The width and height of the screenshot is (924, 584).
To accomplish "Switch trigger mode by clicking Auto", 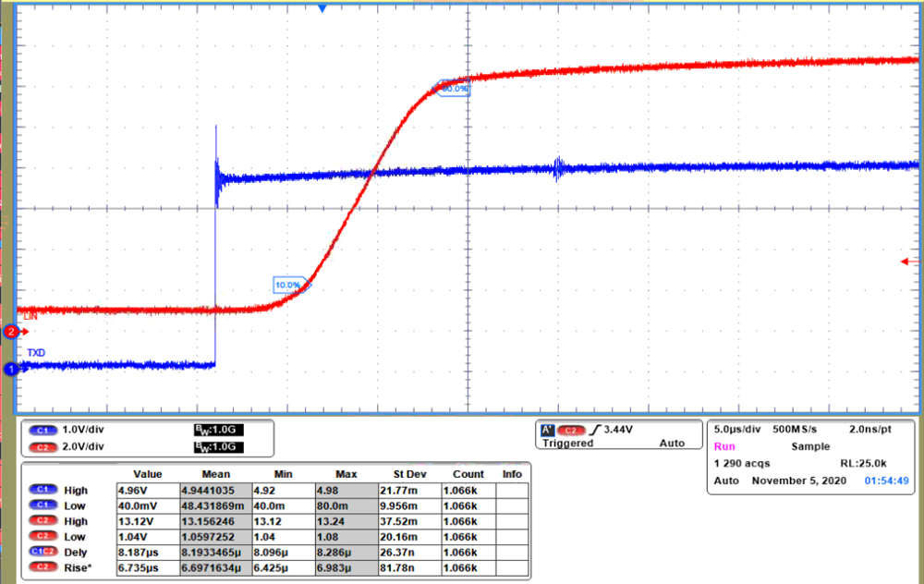I will click(x=672, y=443).
